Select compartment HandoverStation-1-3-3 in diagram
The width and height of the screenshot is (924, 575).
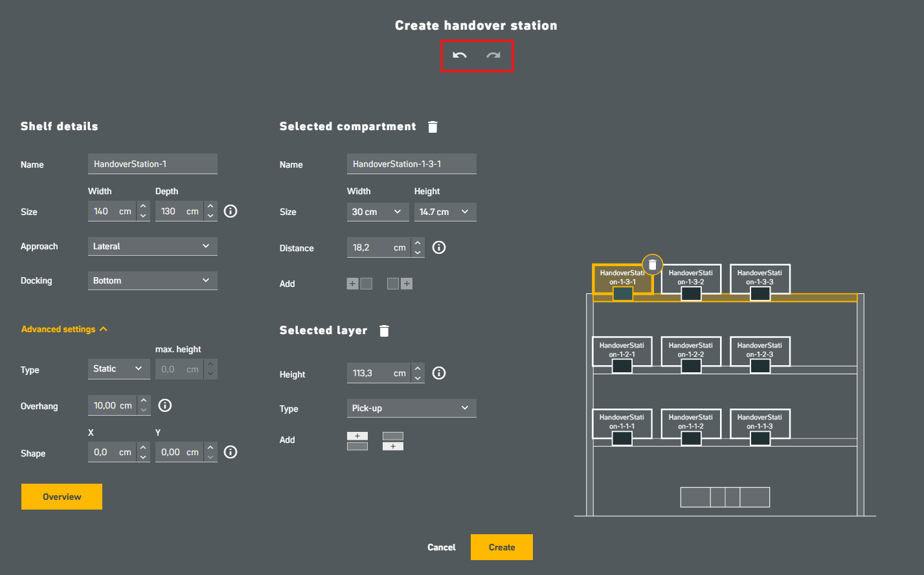click(x=760, y=279)
